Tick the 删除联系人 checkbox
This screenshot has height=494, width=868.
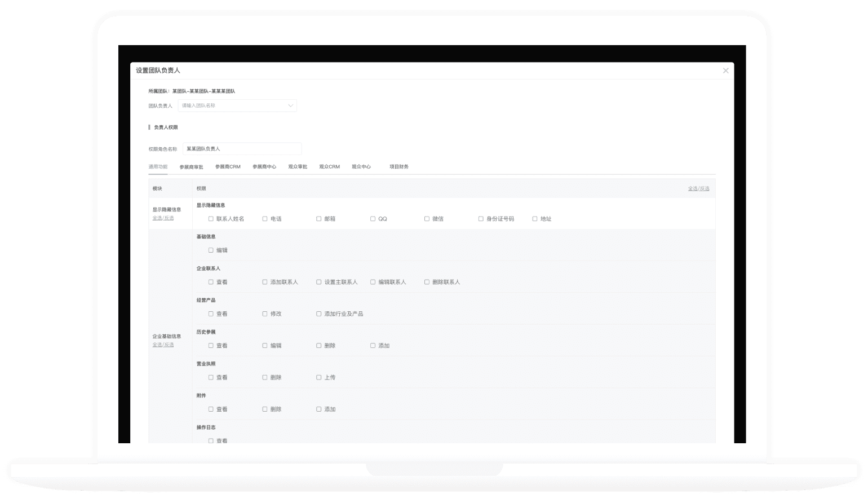tap(427, 282)
